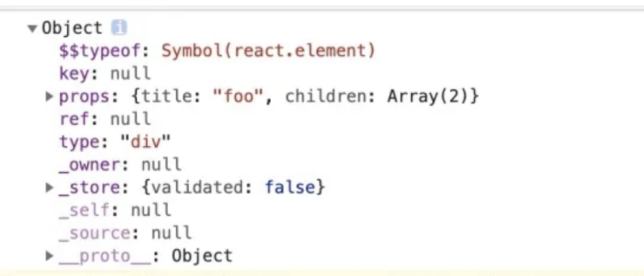Expand the _store disclosure triangle
Image resolution: width=644 pixels, height=276 pixels.
point(49,188)
